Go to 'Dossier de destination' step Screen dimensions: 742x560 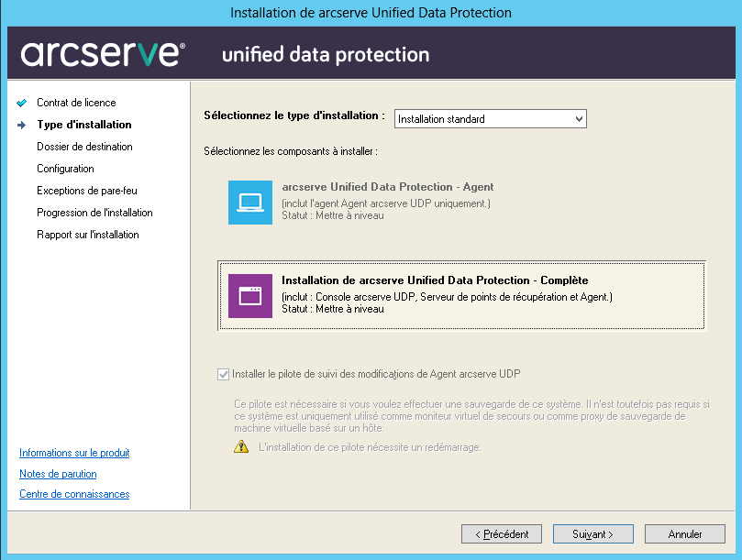84,147
